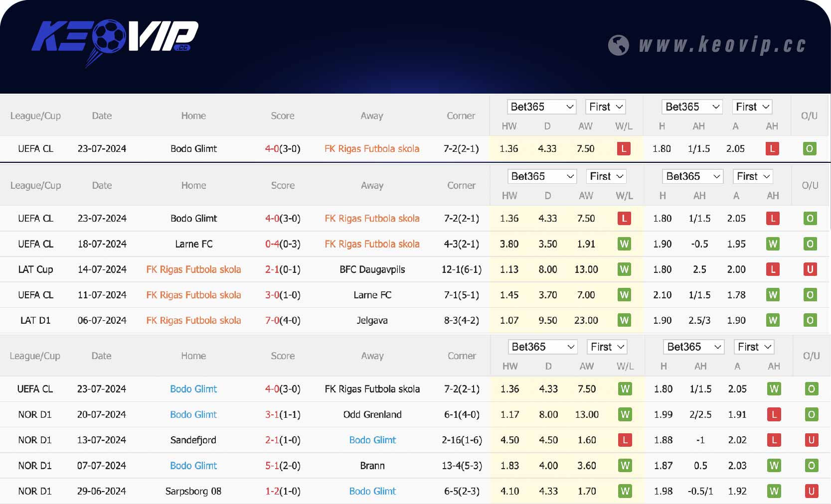Click the green W/L badge in the Jelgava row

624,320
